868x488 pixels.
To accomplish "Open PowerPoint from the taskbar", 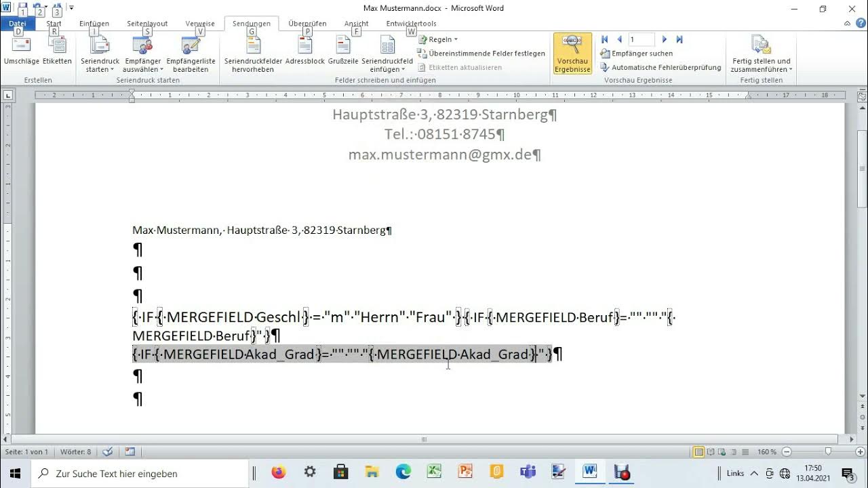I will pyautogui.click(x=465, y=472).
